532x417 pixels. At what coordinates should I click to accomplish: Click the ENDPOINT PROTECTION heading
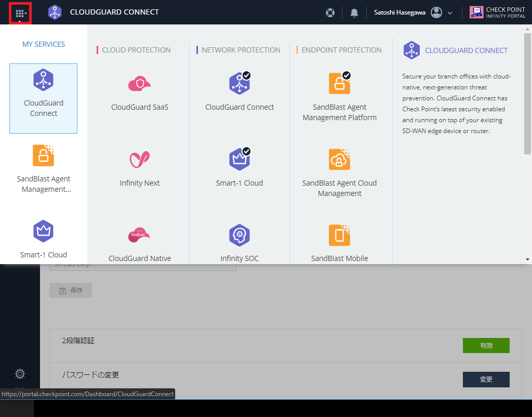click(341, 50)
